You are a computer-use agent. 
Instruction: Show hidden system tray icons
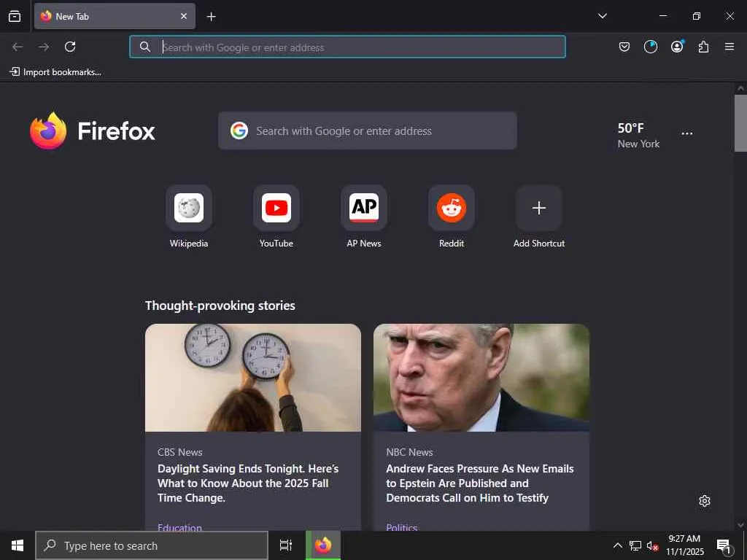coord(617,545)
